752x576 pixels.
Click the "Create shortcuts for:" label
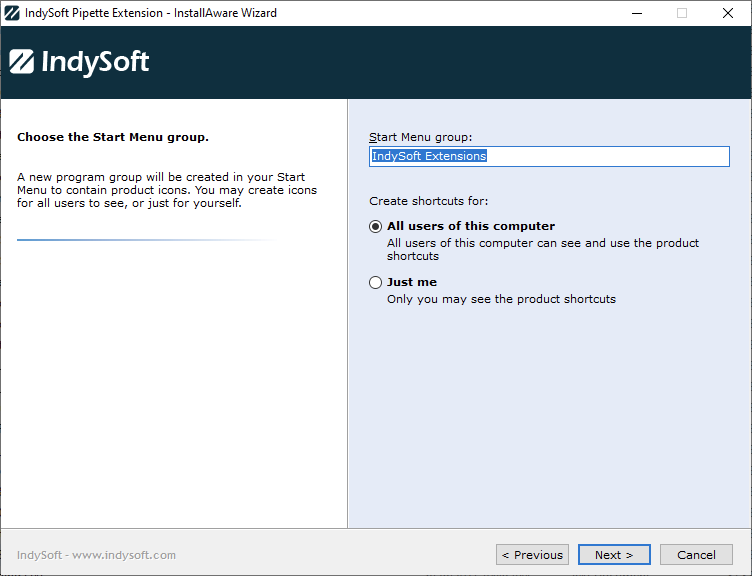(429, 201)
